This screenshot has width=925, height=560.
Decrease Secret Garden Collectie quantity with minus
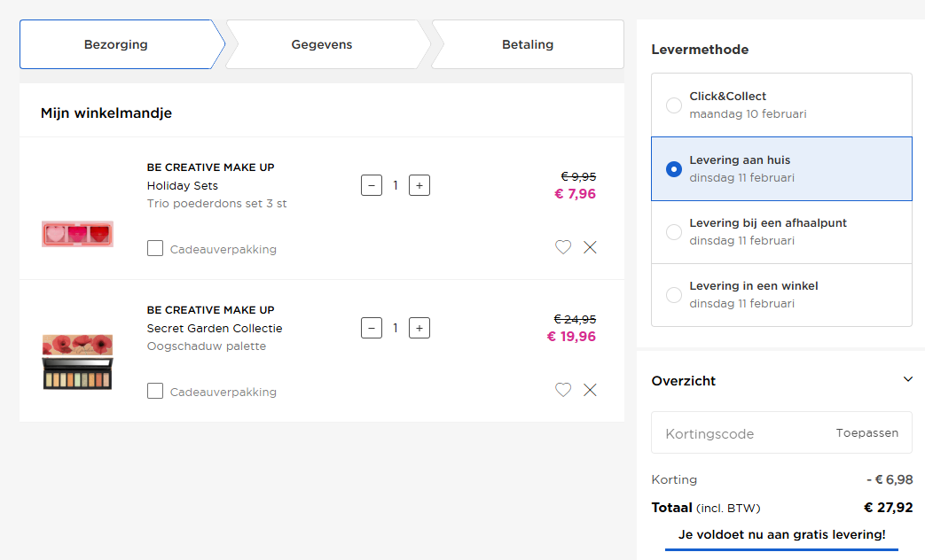[372, 328]
